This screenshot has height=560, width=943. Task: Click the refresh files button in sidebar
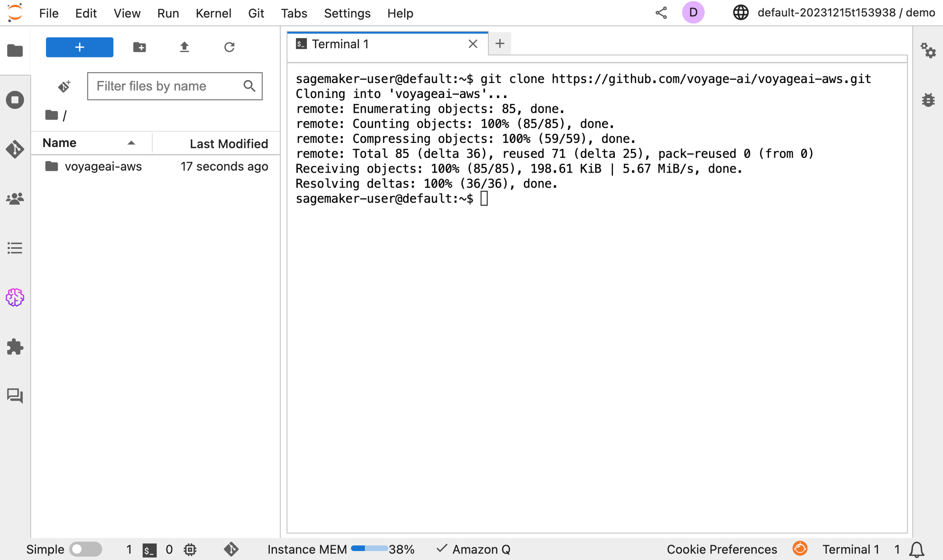tap(229, 47)
